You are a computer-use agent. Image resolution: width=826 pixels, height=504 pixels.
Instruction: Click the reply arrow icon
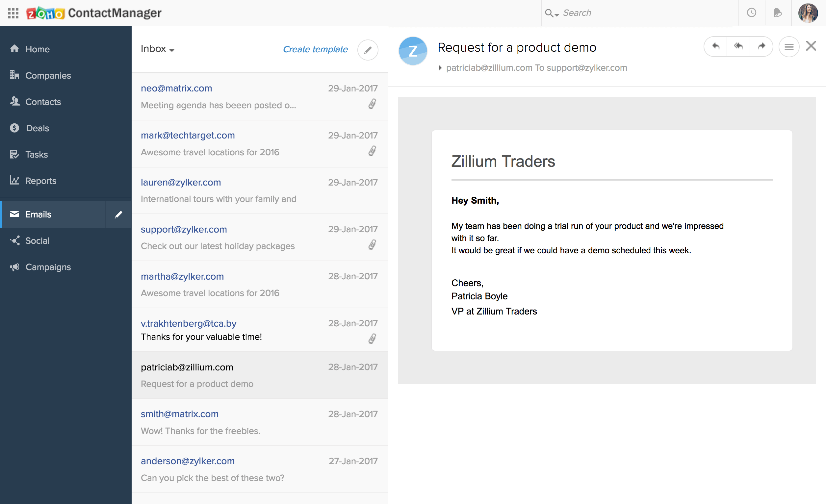pyautogui.click(x=716, y=46)
